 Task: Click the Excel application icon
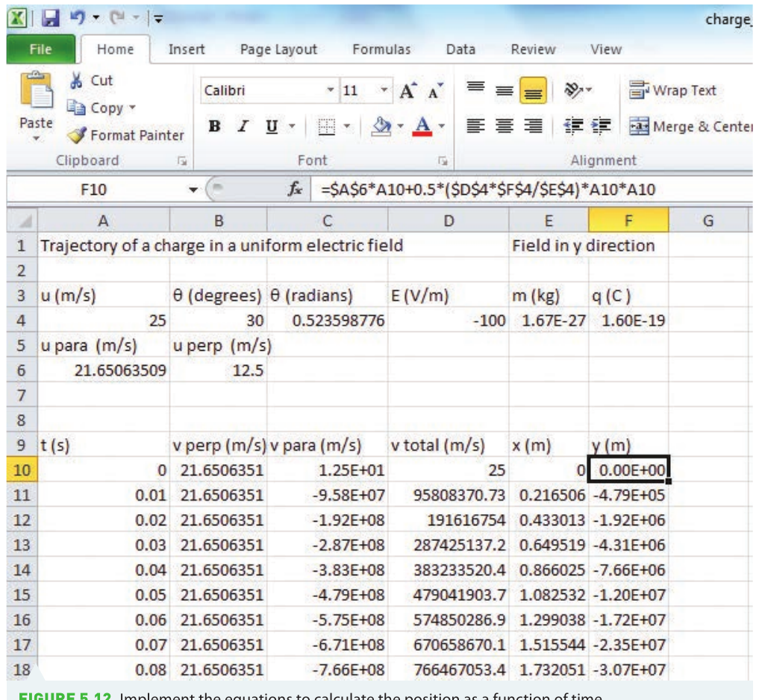17,19
